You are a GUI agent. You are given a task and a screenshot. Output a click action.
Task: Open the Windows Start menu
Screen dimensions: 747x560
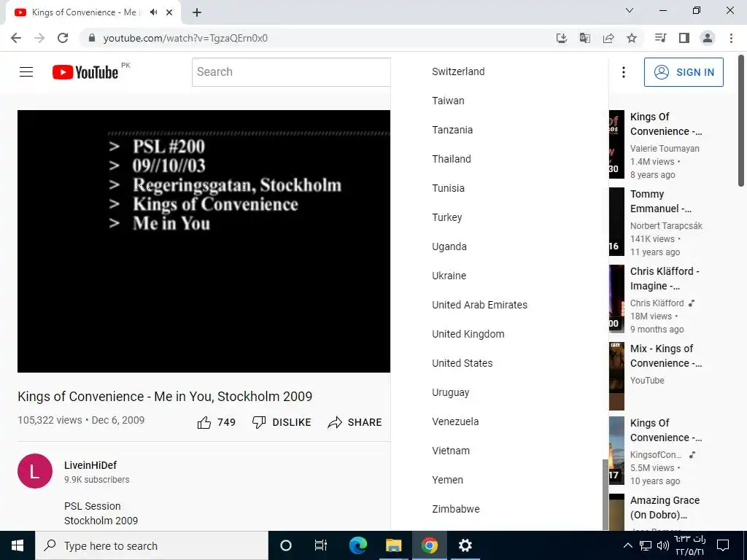[x=18, y=545]
